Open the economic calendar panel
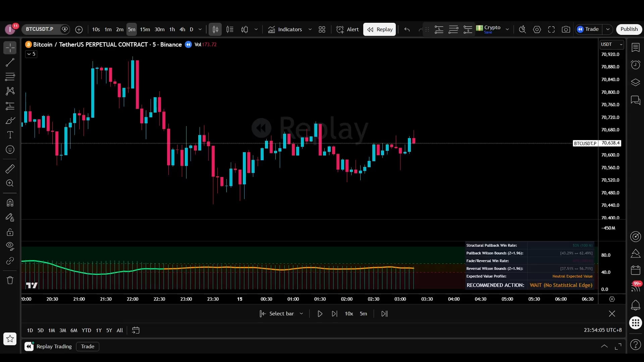The image size is (644, 362). 636,270
